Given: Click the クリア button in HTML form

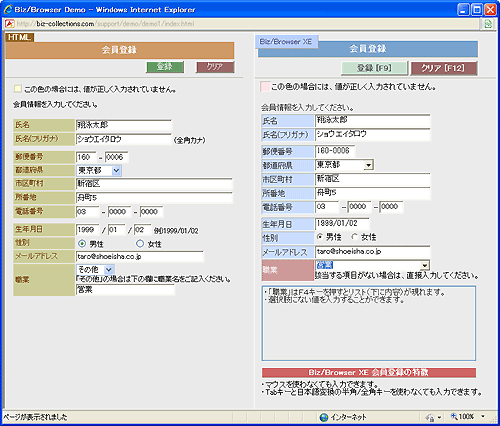Looking at the screenshot, I should click(x=215, y=67).
